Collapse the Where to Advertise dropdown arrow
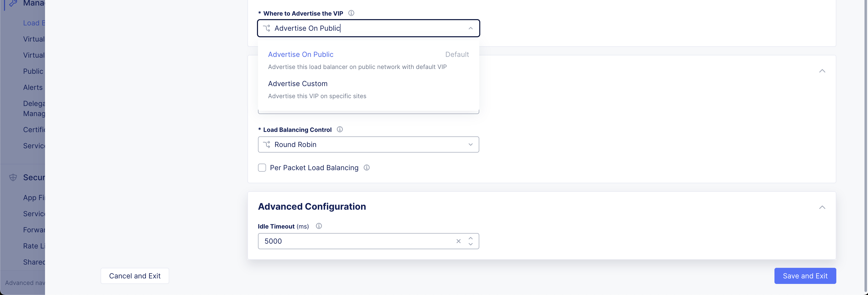 click(x=470, y=28)
